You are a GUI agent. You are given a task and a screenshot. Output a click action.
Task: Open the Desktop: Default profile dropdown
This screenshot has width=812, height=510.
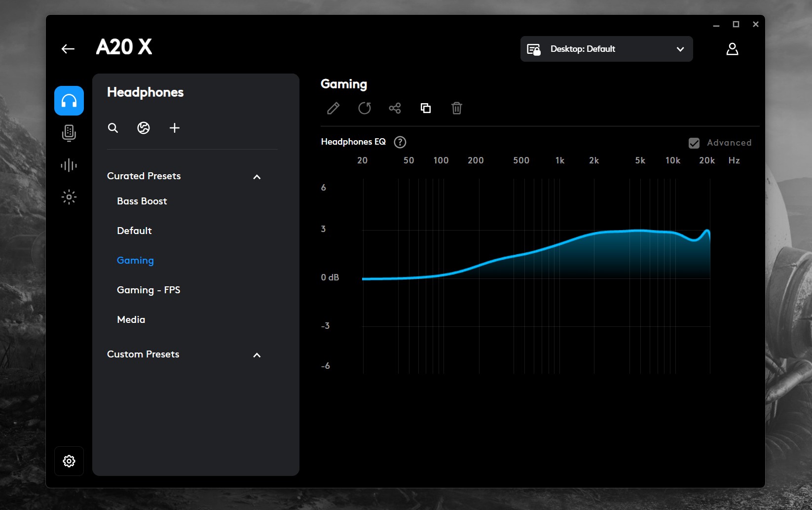point(606,49)
